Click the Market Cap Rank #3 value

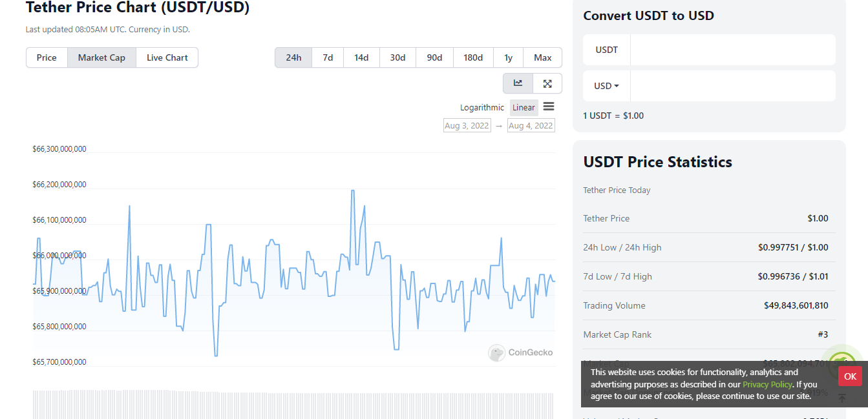pos(823,334)
